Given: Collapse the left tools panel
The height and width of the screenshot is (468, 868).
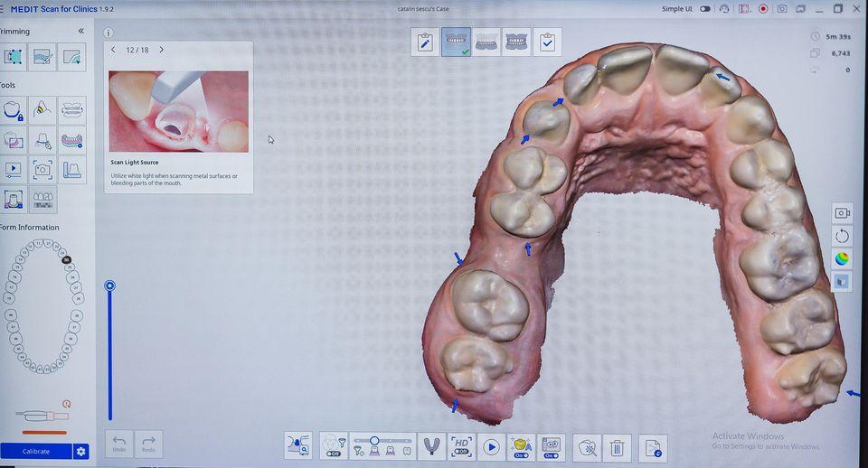Looking at the screenshot, I should 80,31.
